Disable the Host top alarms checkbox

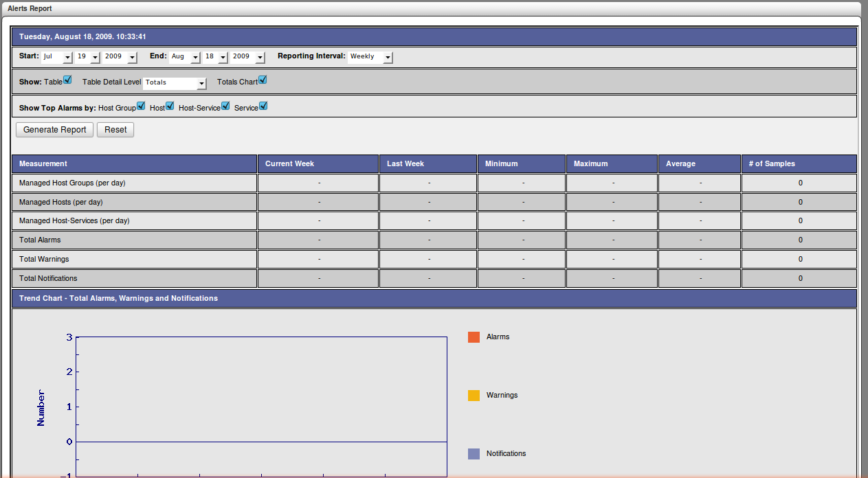170,106
